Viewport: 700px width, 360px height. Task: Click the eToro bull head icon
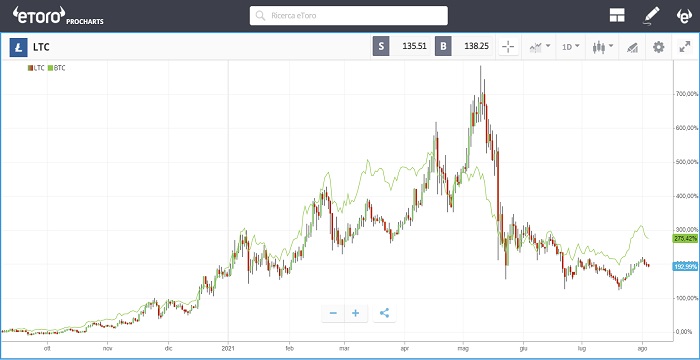coord(684,16)
